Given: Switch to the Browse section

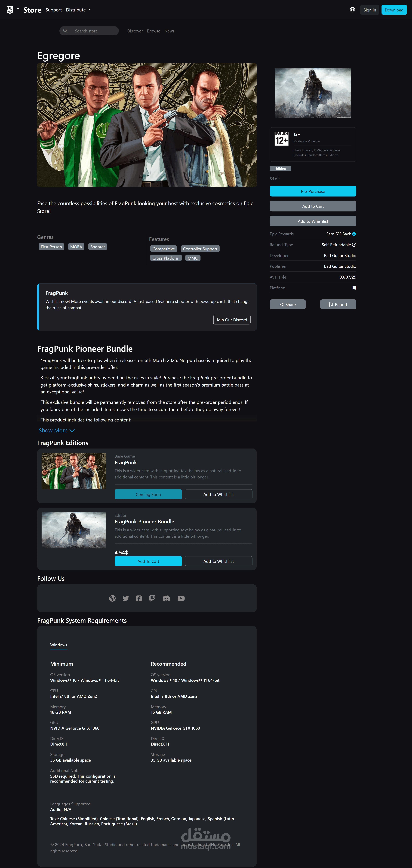Looking at the screenshot, I should click(x=153, y=31).
